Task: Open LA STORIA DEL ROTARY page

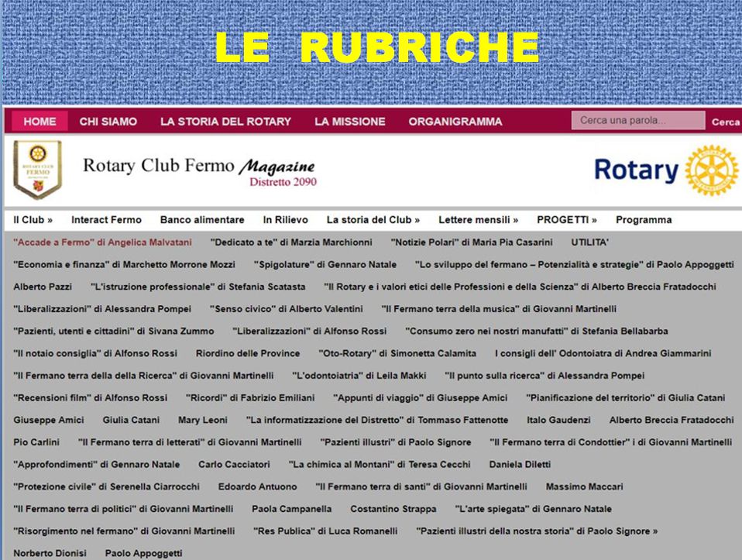Action: coord(225,122)
